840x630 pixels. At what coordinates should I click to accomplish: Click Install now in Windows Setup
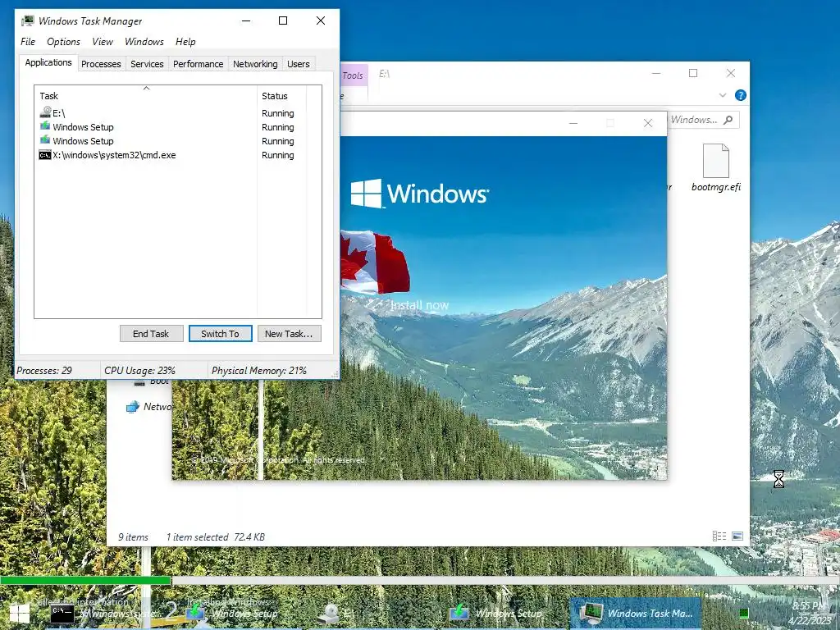[419, 305]
